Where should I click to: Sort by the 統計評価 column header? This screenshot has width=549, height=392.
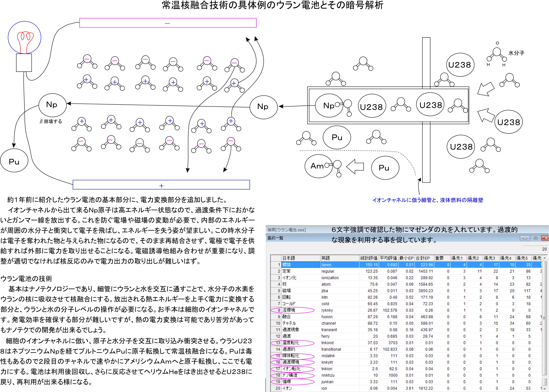click(x=369, y=258)
